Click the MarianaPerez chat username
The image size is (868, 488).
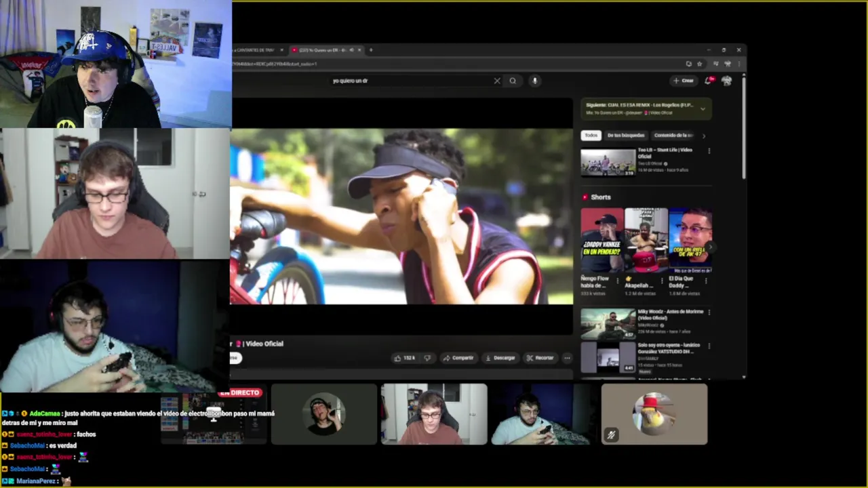[37, 481]
